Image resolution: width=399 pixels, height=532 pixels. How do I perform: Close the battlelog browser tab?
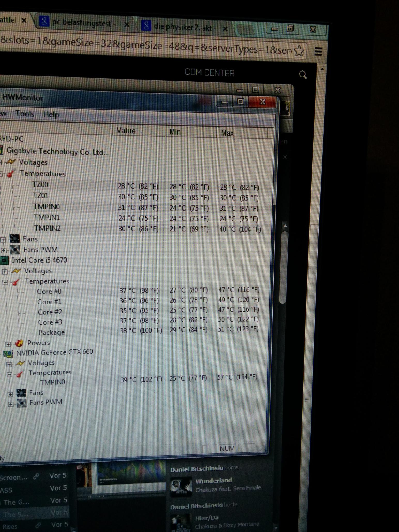[24, 20]
